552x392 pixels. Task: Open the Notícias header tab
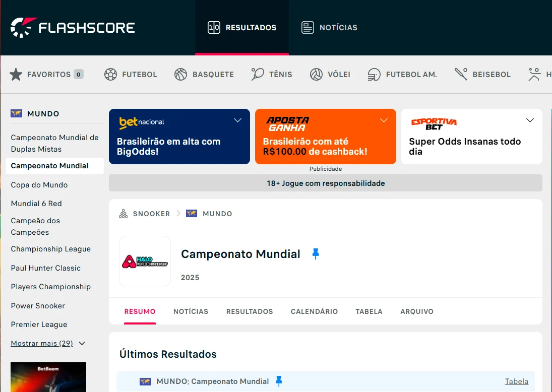329,28
